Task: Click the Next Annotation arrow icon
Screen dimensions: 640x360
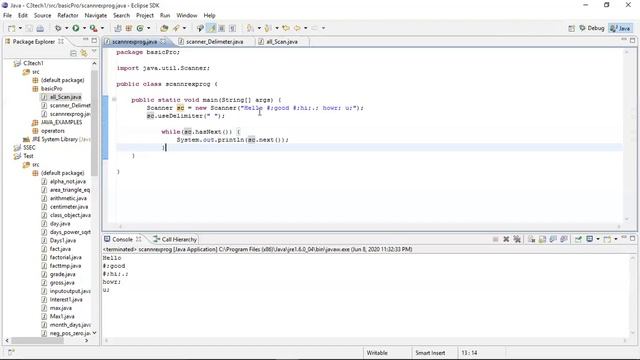Action: coord(250,28)
